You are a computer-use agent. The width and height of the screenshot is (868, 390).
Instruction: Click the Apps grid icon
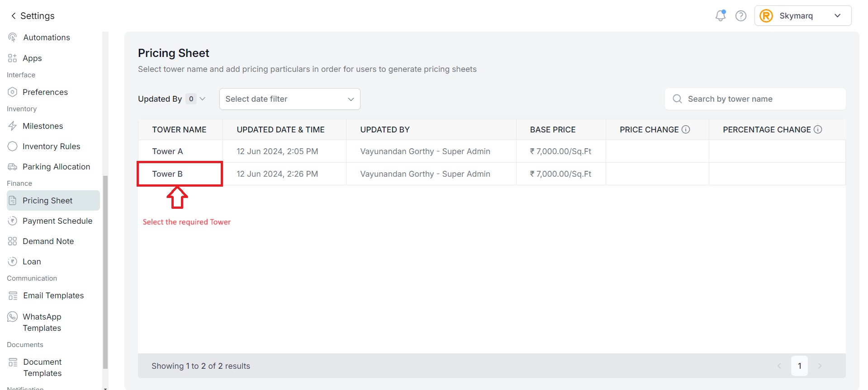[13, 58]
